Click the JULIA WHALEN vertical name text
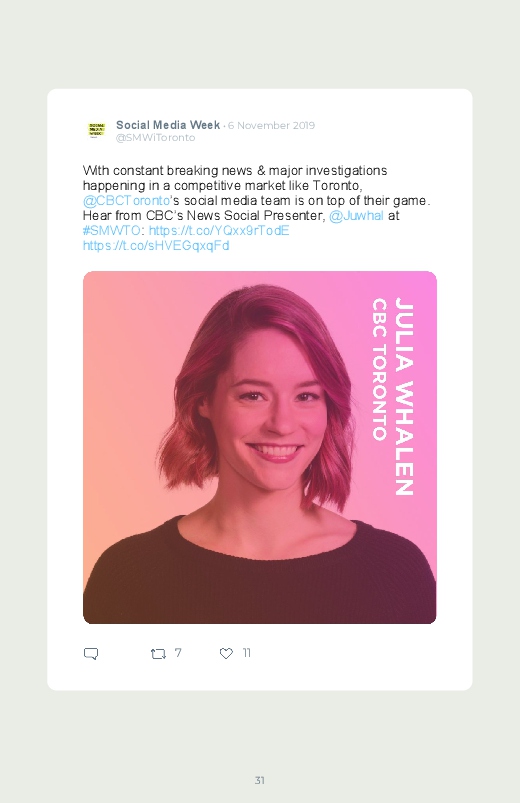520x803 pixels. (404, 396)
